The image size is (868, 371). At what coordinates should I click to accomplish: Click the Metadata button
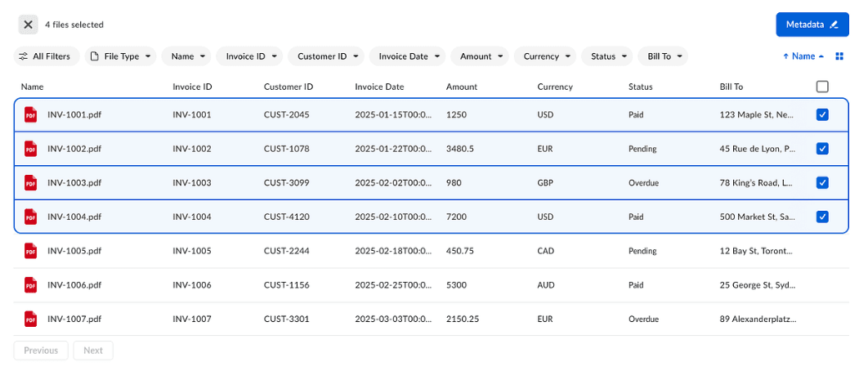click(812, 25)
